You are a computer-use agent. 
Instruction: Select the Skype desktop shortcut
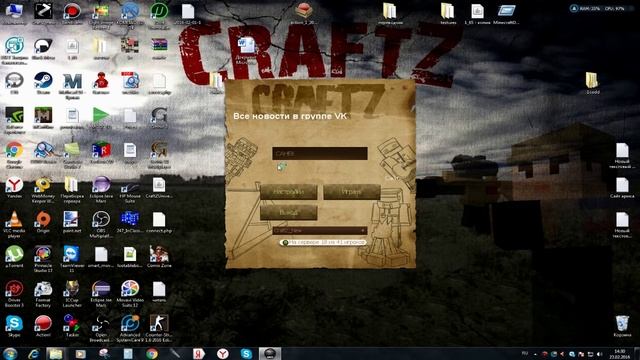click(14, 326)
